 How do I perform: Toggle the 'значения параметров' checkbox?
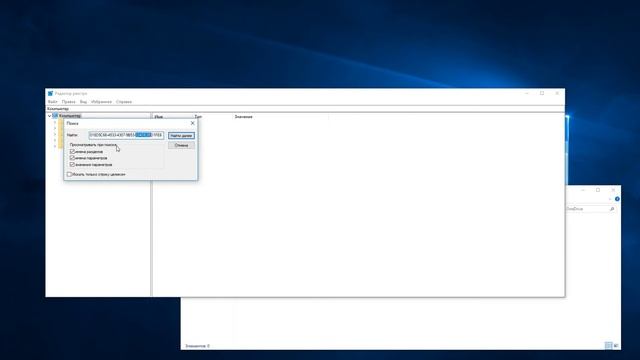(72, 164)
